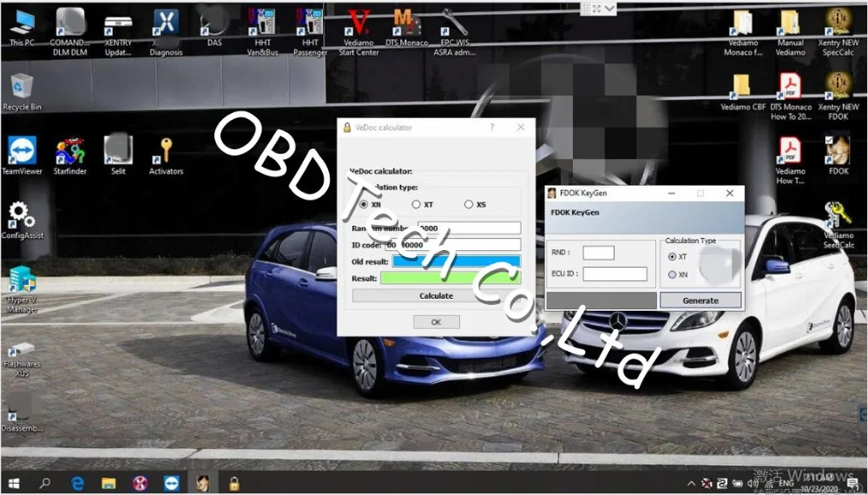Select XN calculation type in VeDoc

[x=364, y=204]
